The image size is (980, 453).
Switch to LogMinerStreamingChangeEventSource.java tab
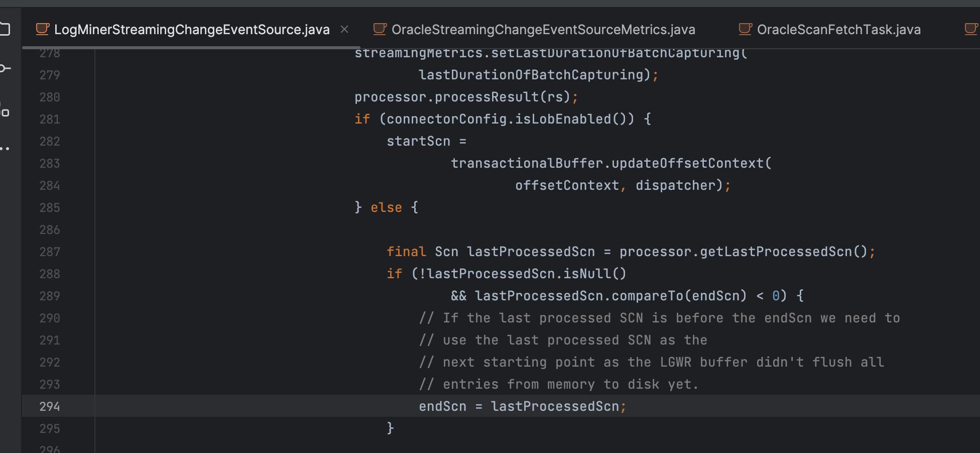coord(192,30)
